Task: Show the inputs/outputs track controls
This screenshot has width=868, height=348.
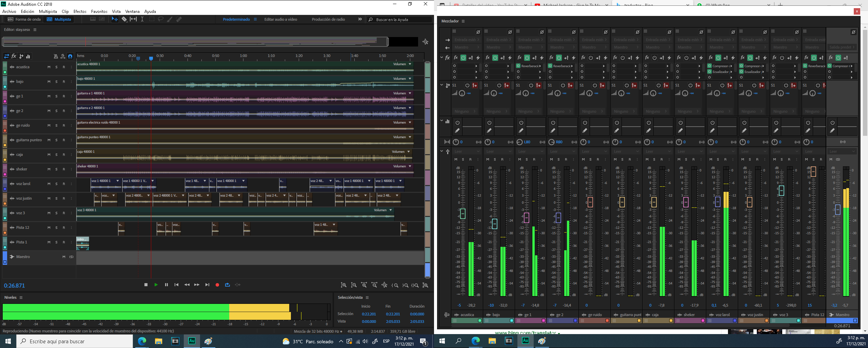Action: pos(6,56)
